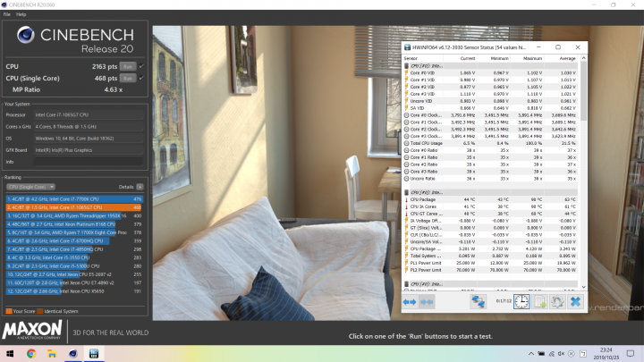Click the IME input mode tray icon
This screenshot has width=644, height=362.
tap(583, 354)
